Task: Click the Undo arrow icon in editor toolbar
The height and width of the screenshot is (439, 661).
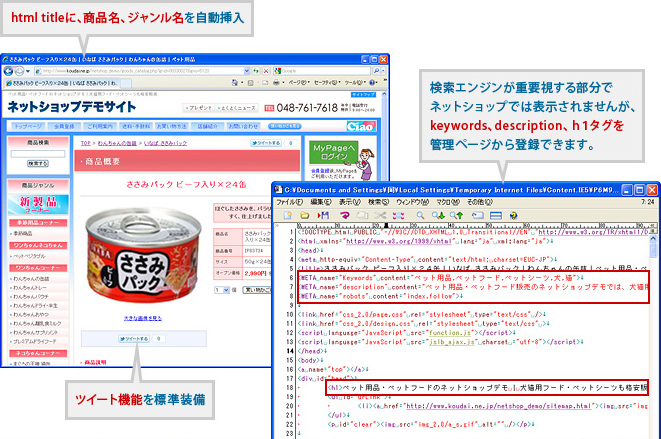Action: click(x=344, y=215)
